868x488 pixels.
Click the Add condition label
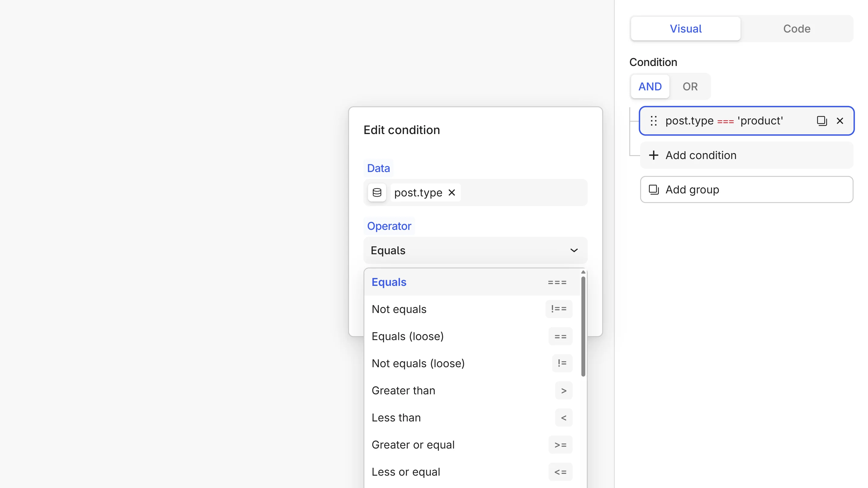pyautogui.click(x=701, y=155)
